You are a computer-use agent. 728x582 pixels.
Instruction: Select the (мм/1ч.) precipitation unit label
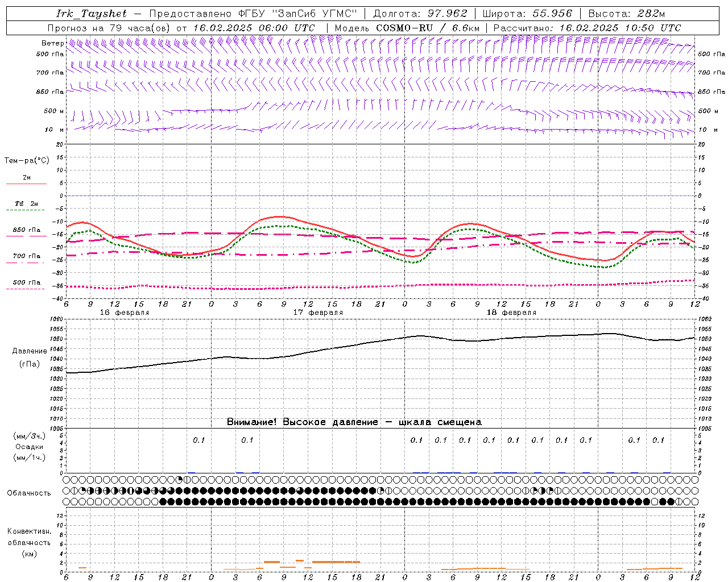click(30, 458)
